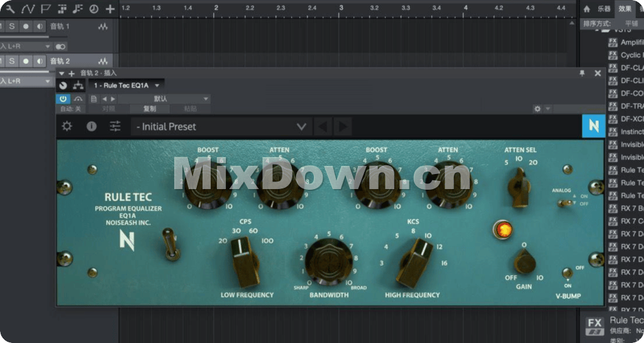Click the GAIN knob
Screen dimensions: 644x343
pos(525,261)
